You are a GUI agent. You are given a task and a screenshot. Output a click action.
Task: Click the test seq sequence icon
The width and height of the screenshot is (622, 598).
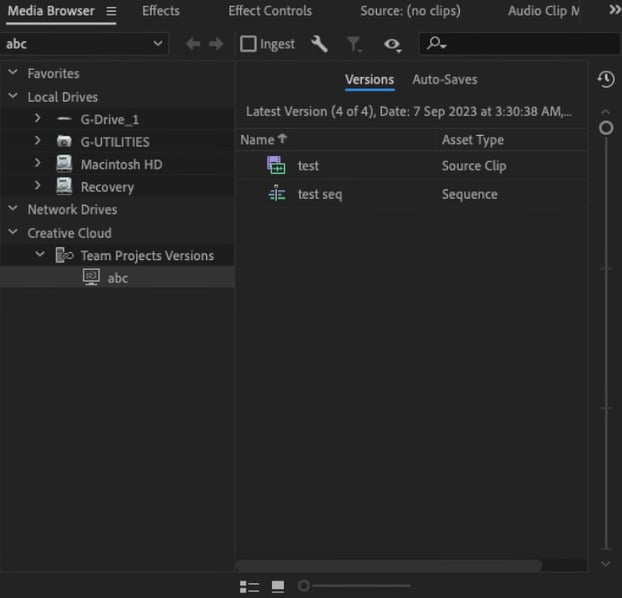(x=277, y=194)
